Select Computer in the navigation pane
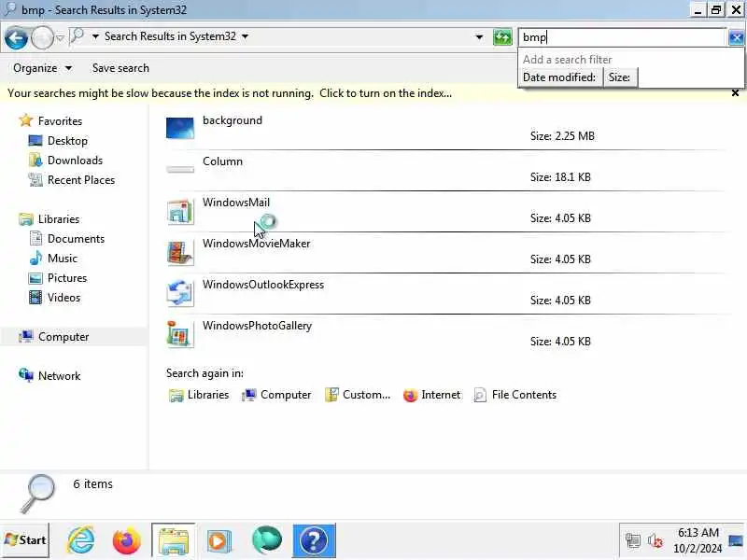The height and width of the screenshot is (560, 747). [63, 337]
